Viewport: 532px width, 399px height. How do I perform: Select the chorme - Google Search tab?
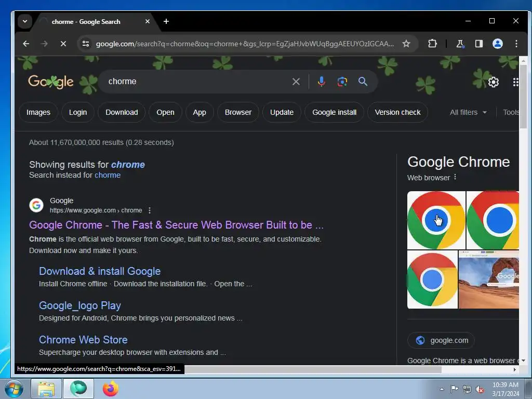(x=86, y=22)
